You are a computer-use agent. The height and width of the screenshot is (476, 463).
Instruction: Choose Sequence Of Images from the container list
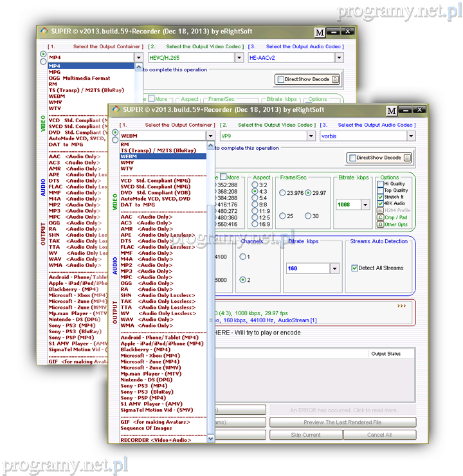tap(147, 428)
